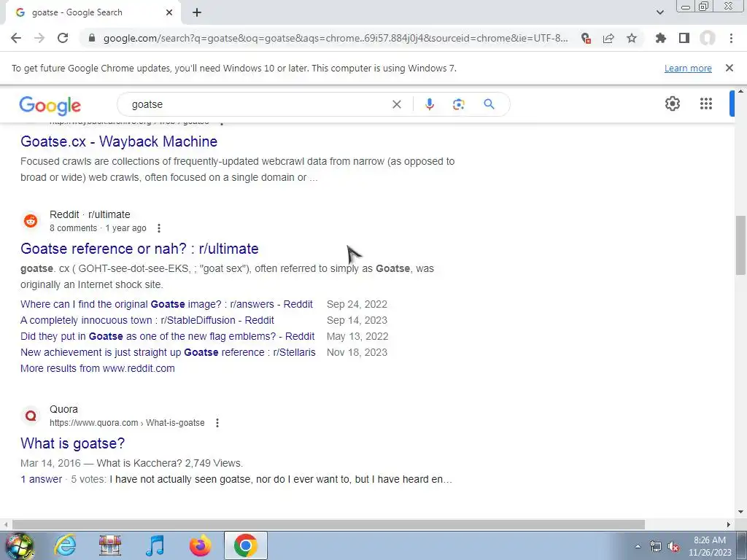Click the Reddit result favicon
This screenshot has width=747, height=560.
point(31,220)
